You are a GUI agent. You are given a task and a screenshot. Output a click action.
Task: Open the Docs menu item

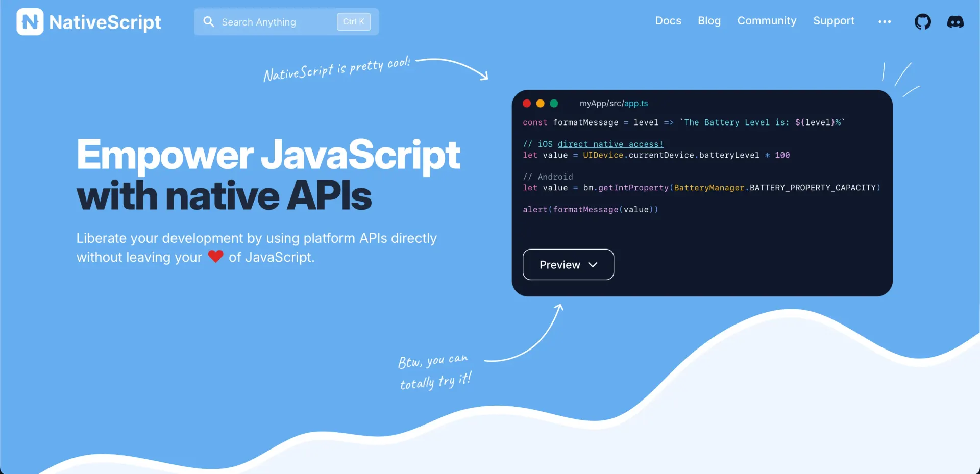pos(668,21)
